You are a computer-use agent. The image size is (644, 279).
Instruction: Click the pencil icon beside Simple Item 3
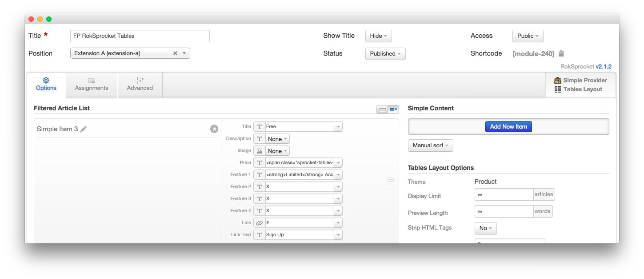click(84, 129)
